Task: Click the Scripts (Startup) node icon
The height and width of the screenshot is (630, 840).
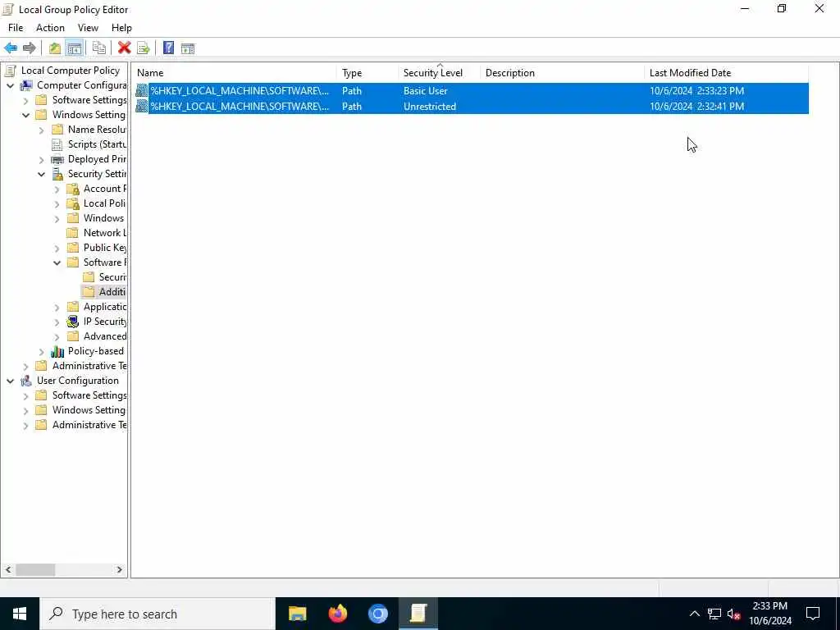Action: pos(57,144)
